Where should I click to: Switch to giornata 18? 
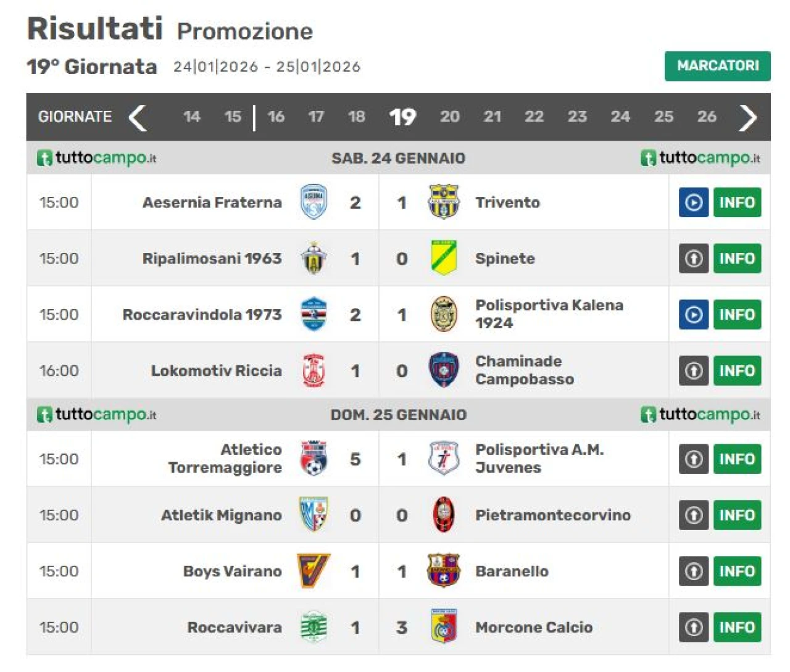pos(356,117)
